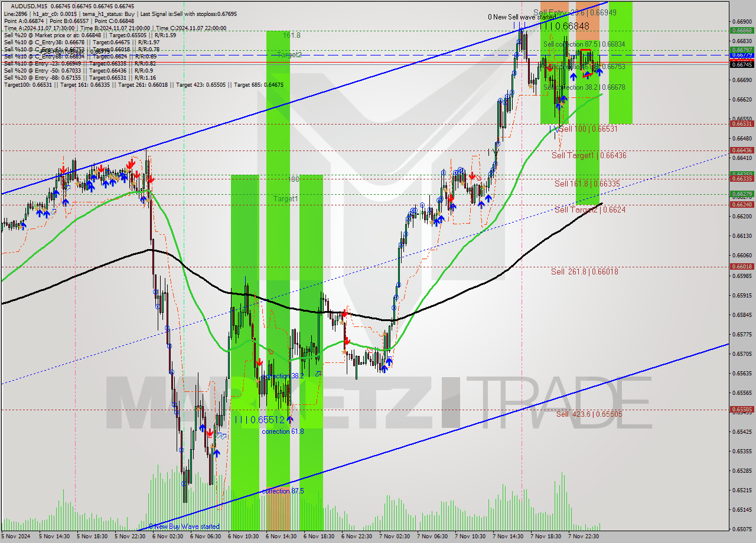The image size is (756, 543).
Task: Click the 'Sell correction 87.5 | 0.66834' label
Action: [584, 44]
